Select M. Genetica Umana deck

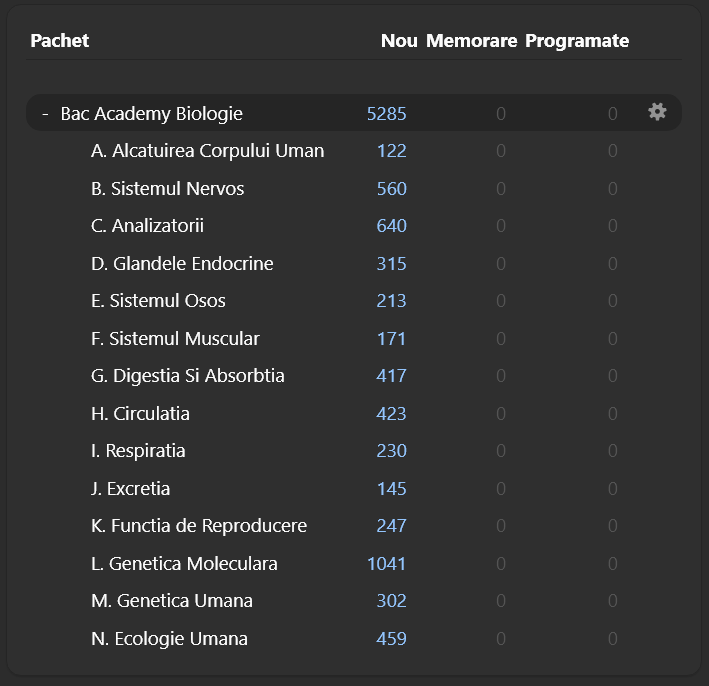pyautogui.click(x=171, y=601)
